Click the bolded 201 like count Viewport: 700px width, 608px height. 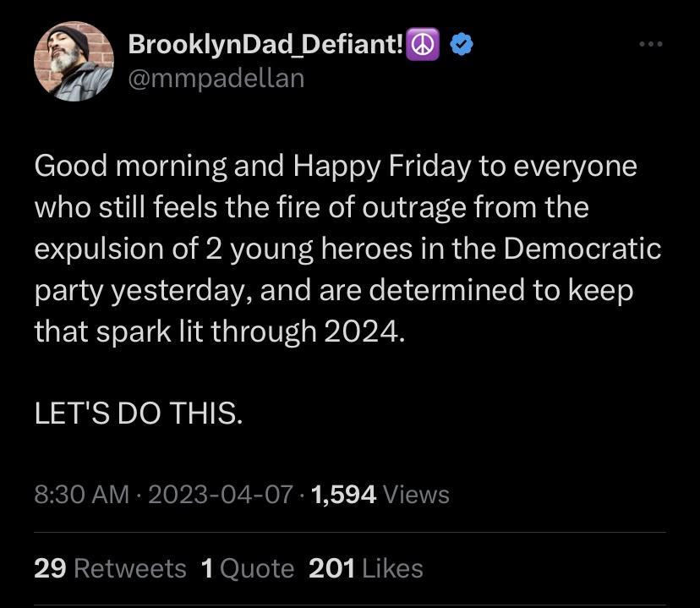[331, 568]
